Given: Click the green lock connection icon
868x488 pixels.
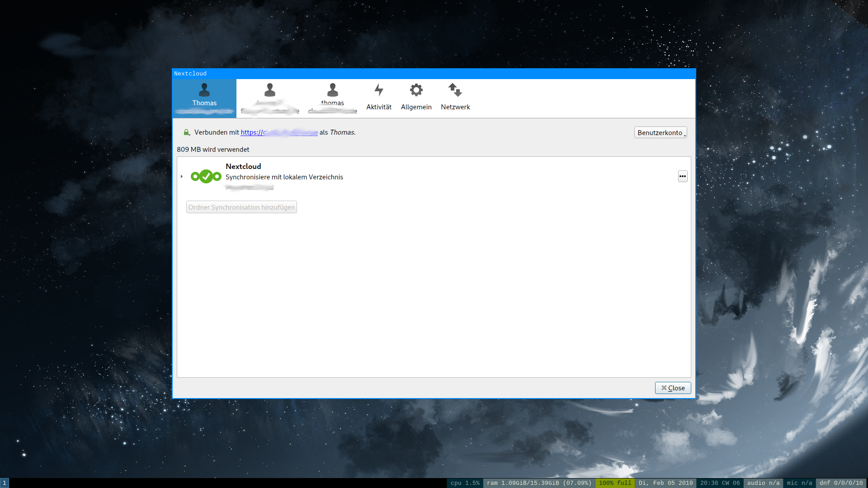Looking at the screenshot, I should click(186, 132).
